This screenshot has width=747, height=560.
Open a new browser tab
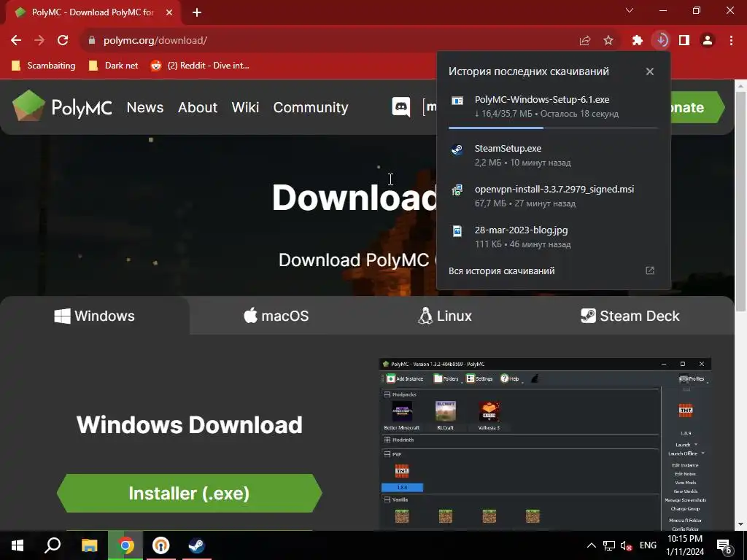click(197, 12)
